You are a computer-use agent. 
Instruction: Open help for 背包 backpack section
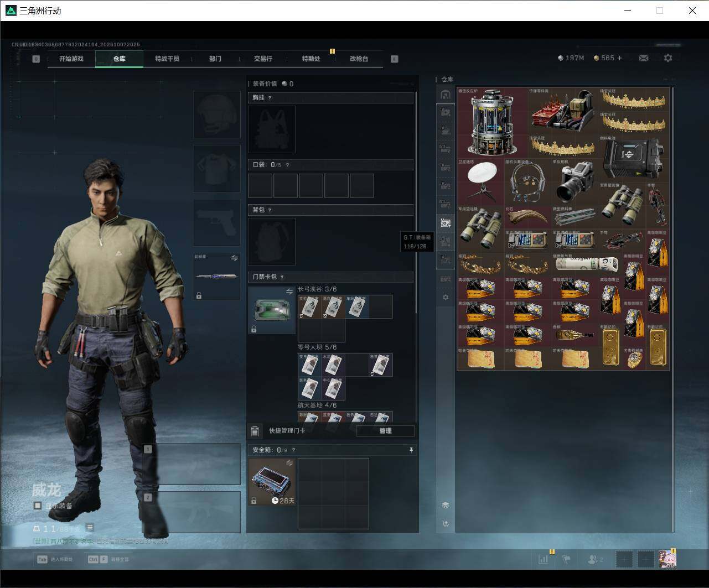270,210
